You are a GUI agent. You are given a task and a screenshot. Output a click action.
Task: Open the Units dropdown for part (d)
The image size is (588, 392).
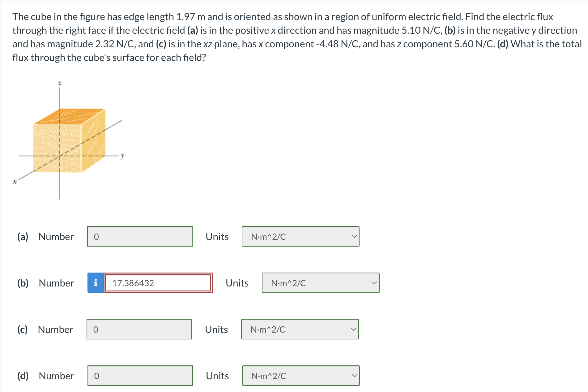300,376
